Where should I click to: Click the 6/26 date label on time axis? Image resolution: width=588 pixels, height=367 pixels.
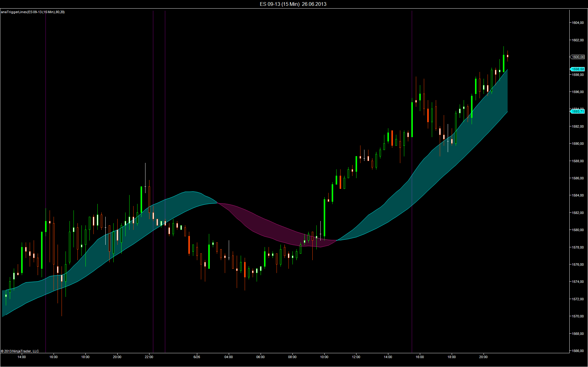tap(197, 357)
